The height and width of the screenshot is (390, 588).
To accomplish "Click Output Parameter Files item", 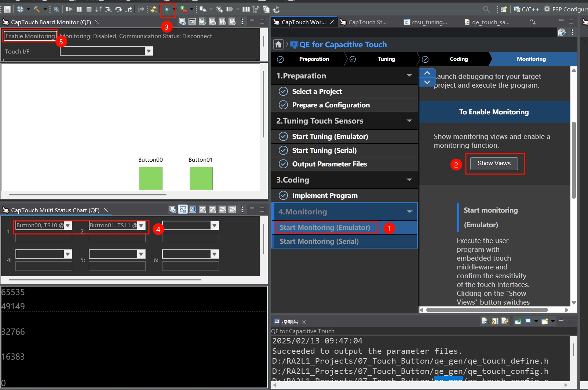I will tap(344, 164).
